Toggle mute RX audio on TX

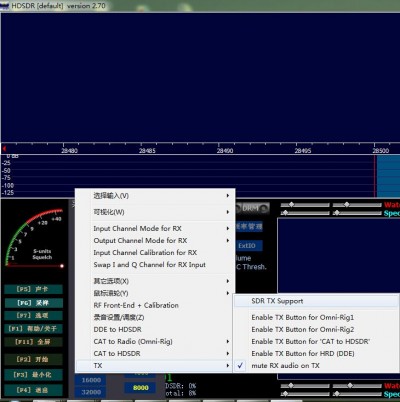pyautogui.click(x=285, y=366)
